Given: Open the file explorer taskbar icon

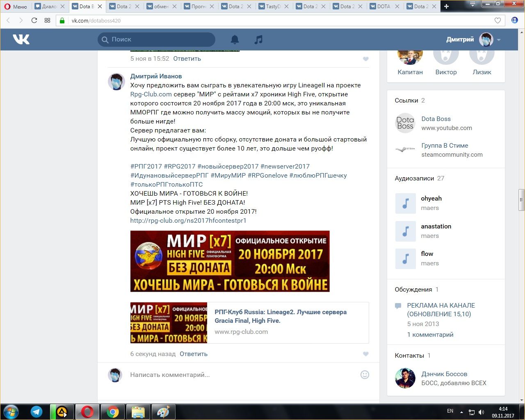Looking at the screenshot, I should click(138, 411).
